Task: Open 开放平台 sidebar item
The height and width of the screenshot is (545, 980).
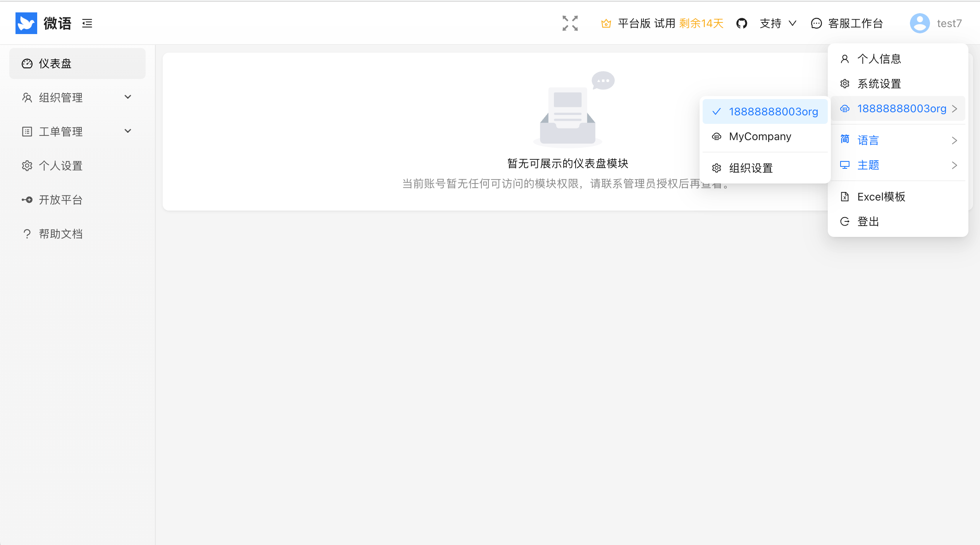Action: pos(77,200)
